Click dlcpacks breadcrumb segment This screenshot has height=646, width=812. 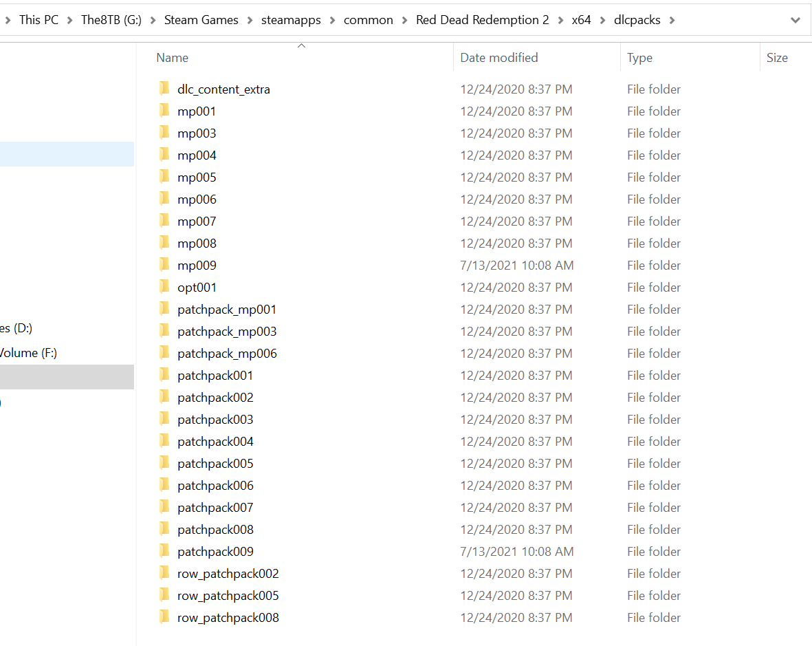(x=637, y=20)
